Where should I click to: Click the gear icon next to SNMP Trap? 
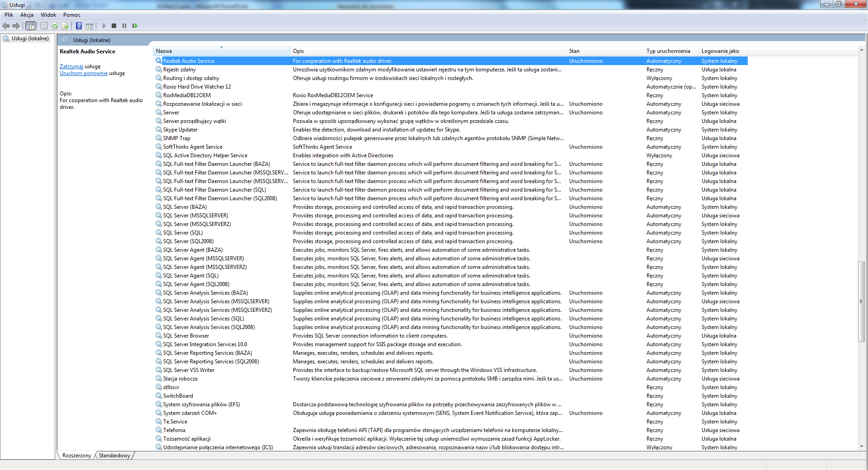[159, 138]
